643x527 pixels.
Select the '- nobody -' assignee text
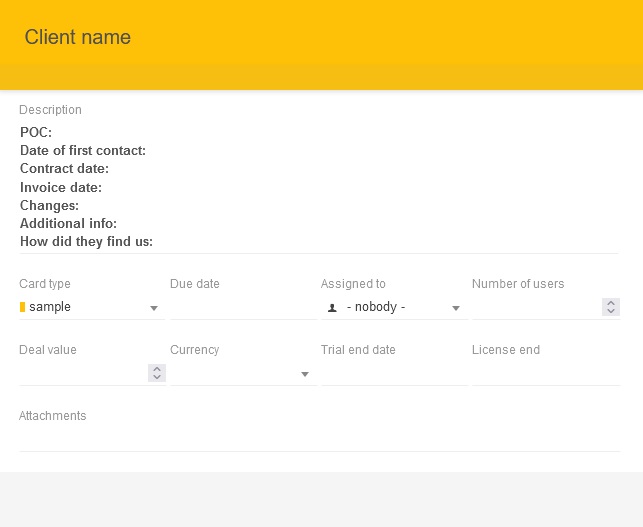(x=376, y=307)
